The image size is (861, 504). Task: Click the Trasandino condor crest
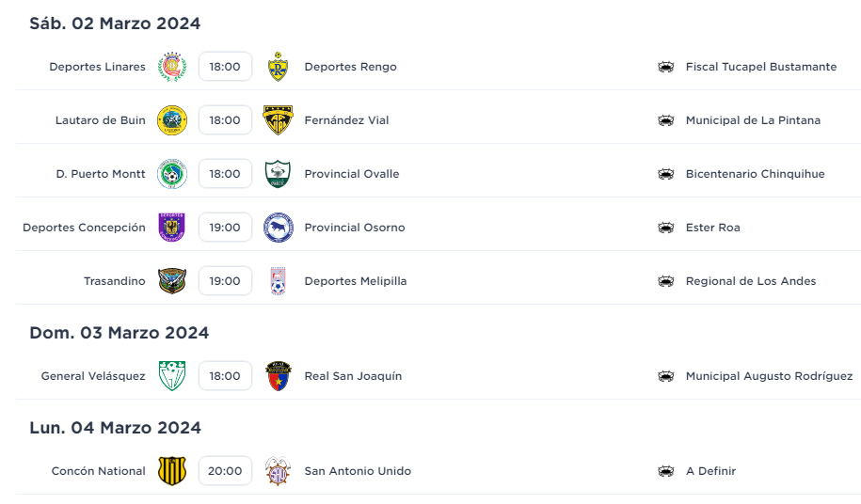pos(172,281)
